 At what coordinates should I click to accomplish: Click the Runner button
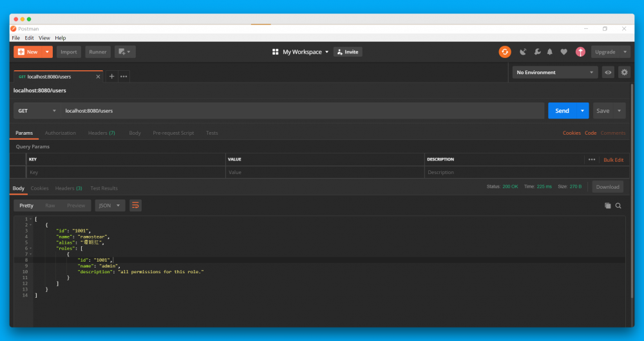click(98, 52)
